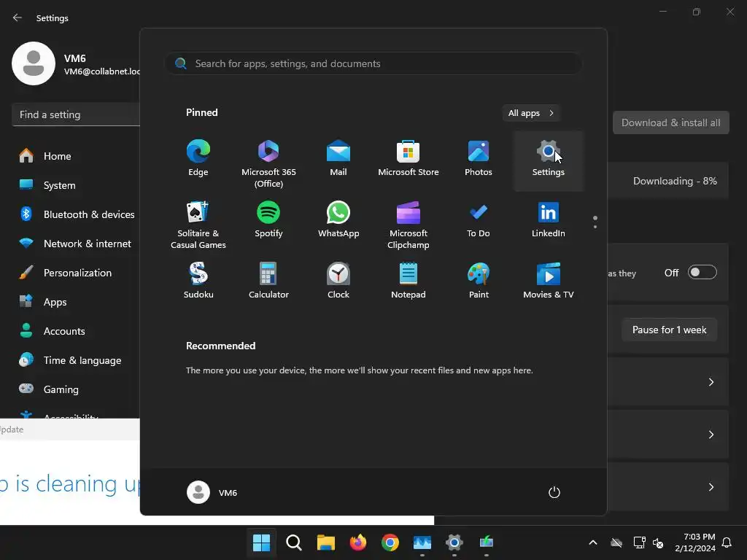The width and height of the screenshot is (747, 560).
Task: Open the notifications bell
Action: tap(727, 542)
